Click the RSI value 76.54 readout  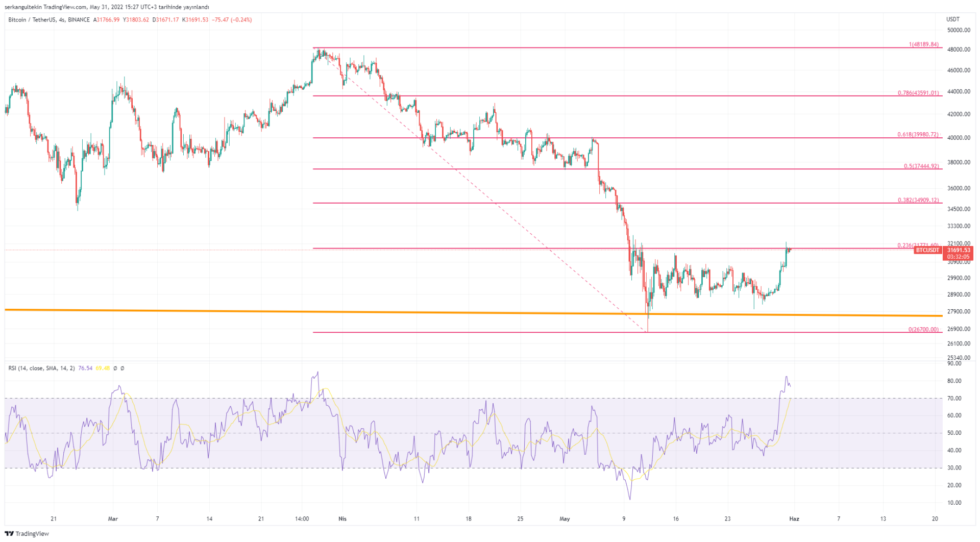(x=85, y=368)
